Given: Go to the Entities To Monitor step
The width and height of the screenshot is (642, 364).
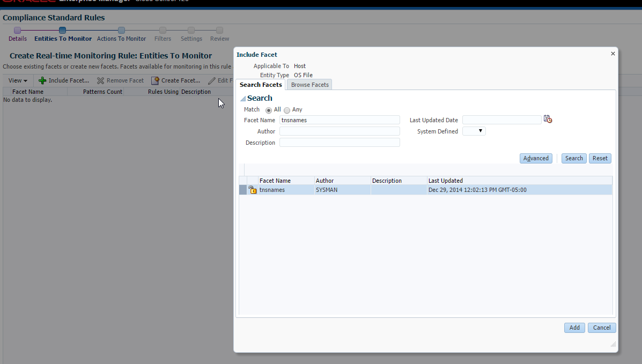Looking at the screenshot, I should click(x=63, y=35).
